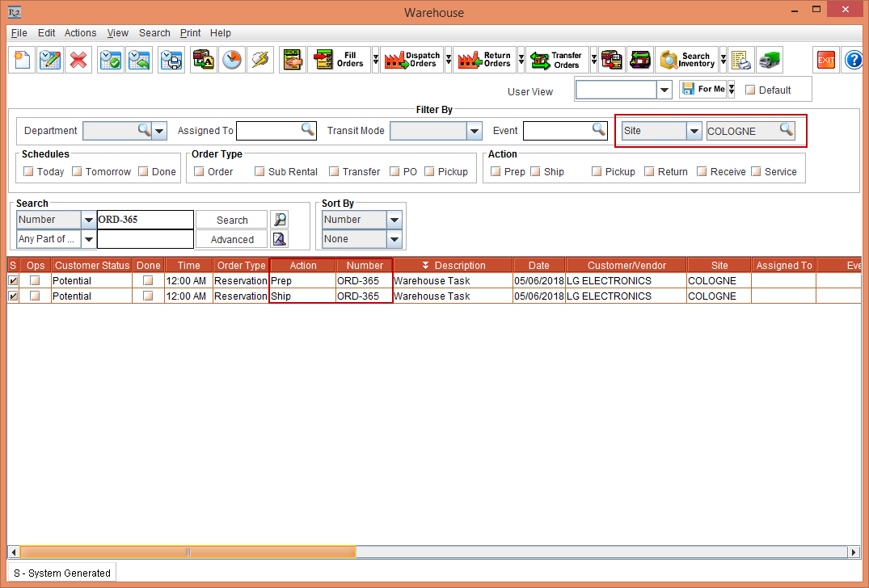This screenshot has height=588, width=869.
Task: Expand the Transit Mode dropdown
Action: tap(474, 131)
